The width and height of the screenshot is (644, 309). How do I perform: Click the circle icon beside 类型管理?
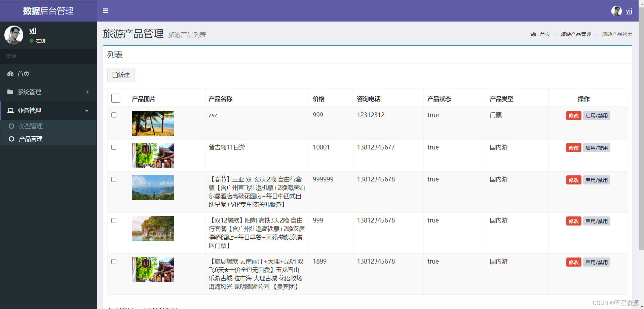pyautogui.click(x=11, y=126)
